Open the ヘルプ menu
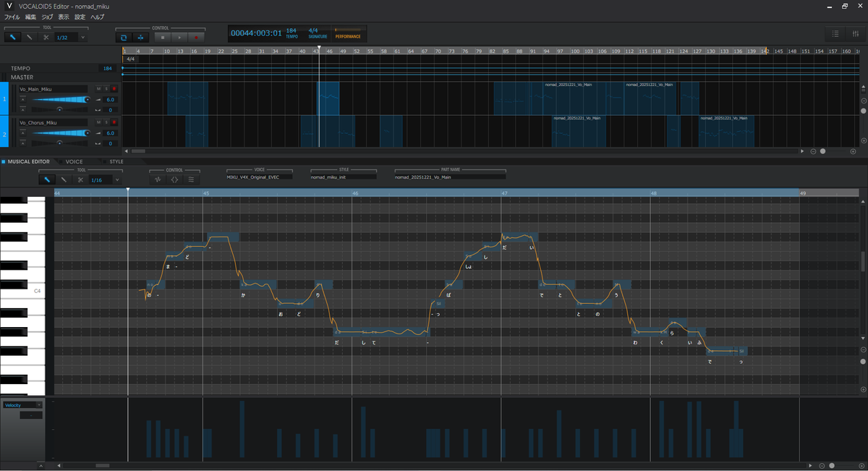868x471 pixels. tap(97, 17)
